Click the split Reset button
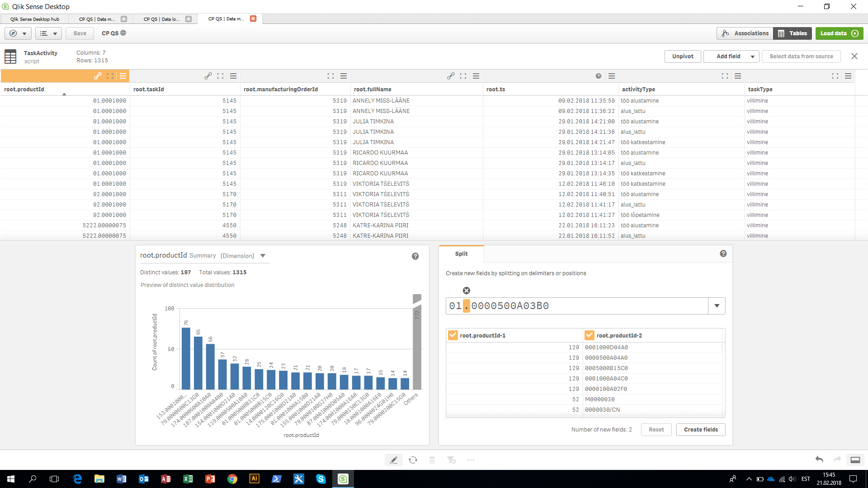The image size is (868, 488). [656, 430]
